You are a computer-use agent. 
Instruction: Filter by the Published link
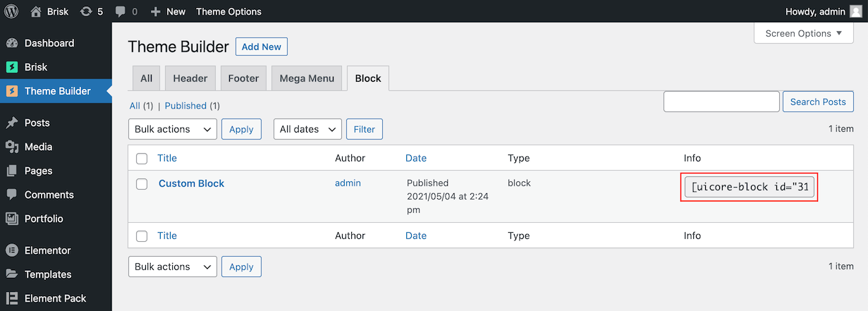pyautogui.click(x=185, y=106)
